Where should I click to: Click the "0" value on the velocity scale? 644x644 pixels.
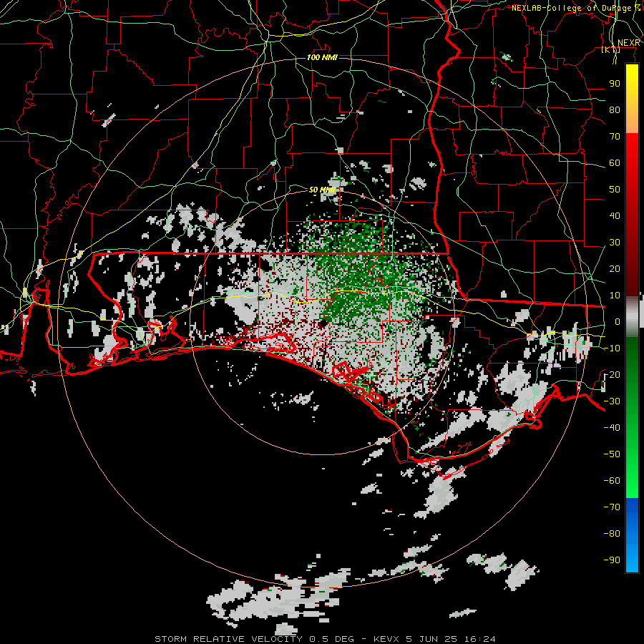coord(618,322)
